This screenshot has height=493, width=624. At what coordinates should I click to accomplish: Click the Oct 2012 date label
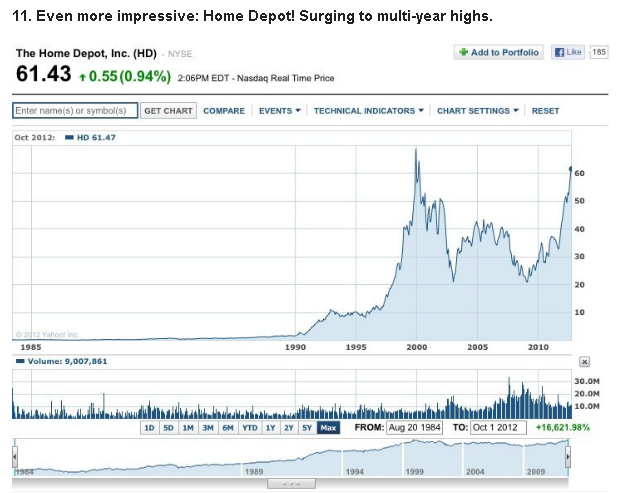(35, 138)
